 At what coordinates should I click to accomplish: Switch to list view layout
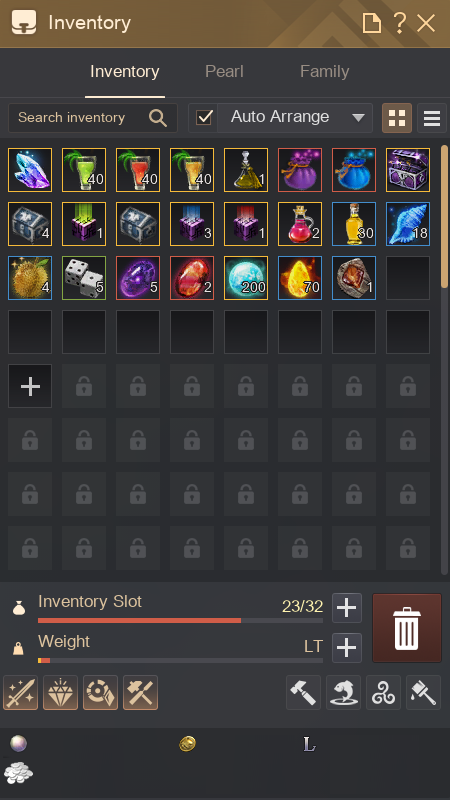click(432, 118)
